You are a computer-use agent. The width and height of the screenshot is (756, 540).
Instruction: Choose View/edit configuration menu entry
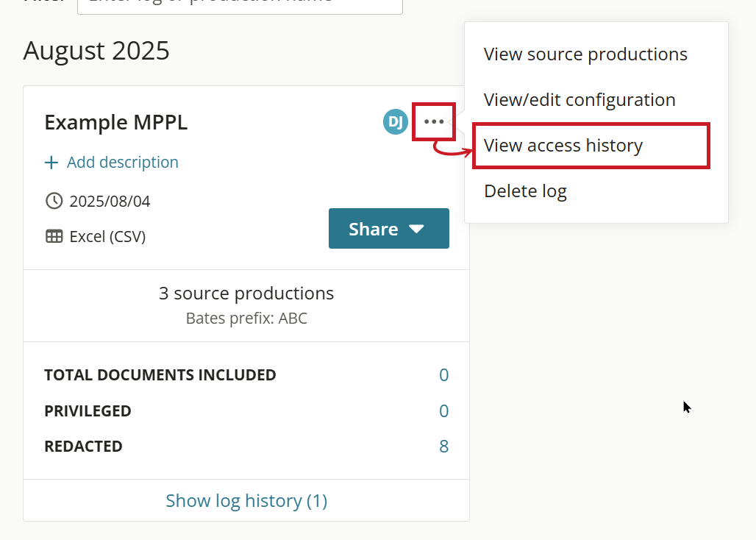(x=580, y=100)
